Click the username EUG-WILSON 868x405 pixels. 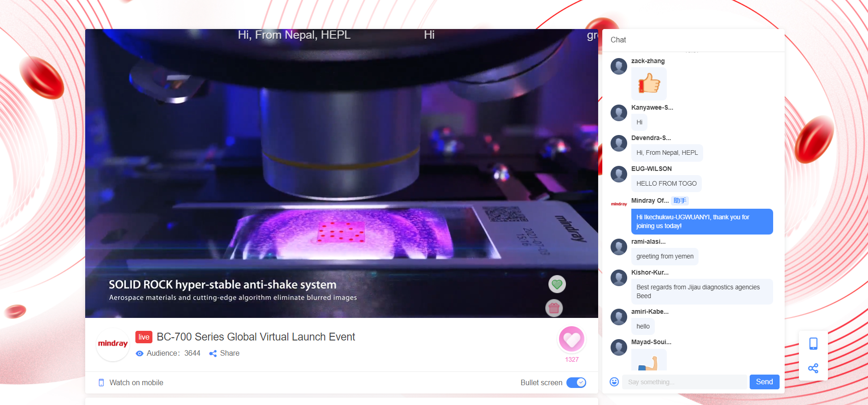click(651, 169)
